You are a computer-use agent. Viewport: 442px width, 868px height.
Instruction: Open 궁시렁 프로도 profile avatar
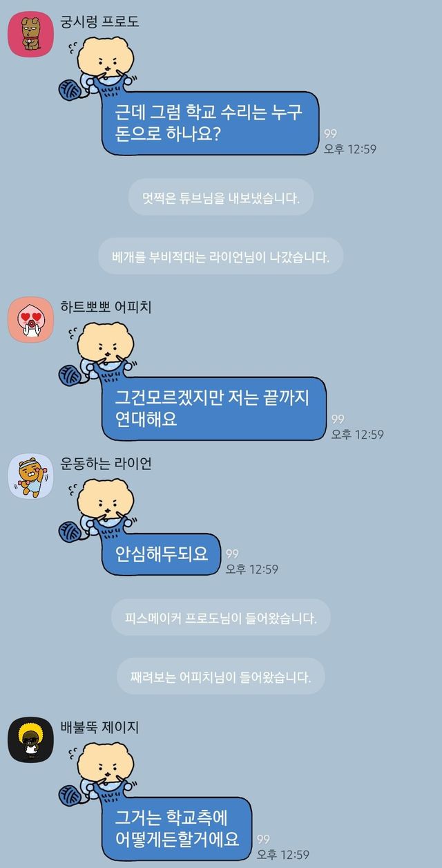30,35
